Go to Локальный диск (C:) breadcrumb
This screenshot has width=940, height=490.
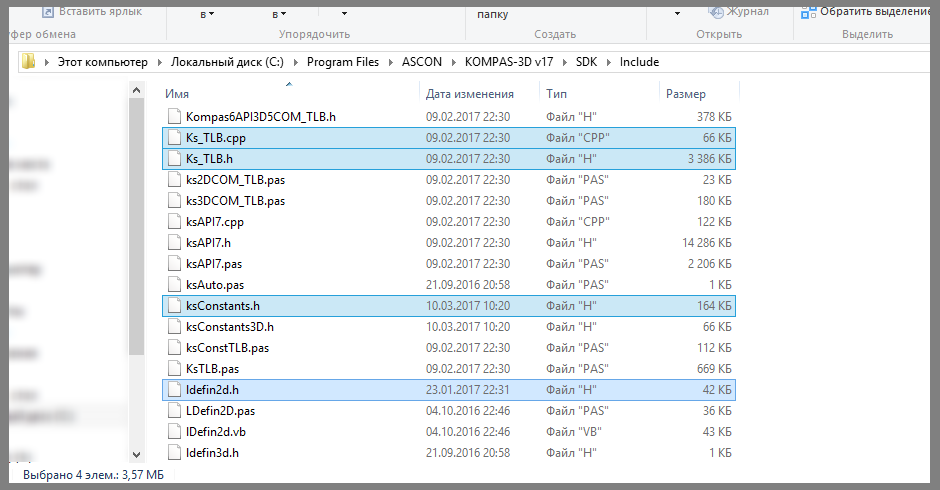click(x=227, y=62)
